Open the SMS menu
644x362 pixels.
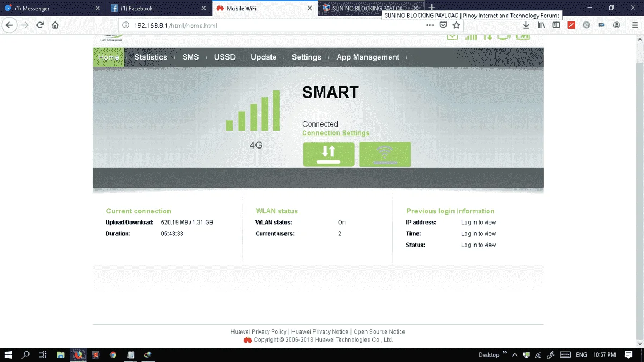click(x=191, y=57)
